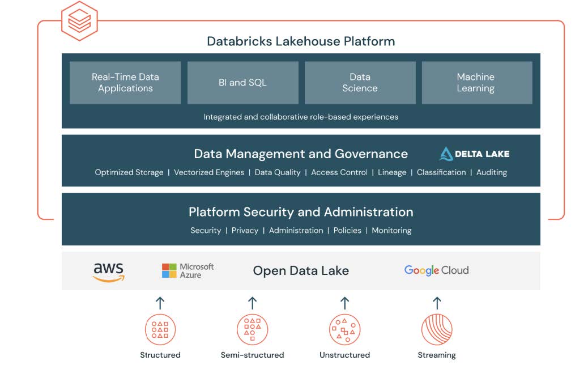Screen dimensions: 588x369
Task: Click the up arrow above Semi-structured
Action: (x=253, y=303)
